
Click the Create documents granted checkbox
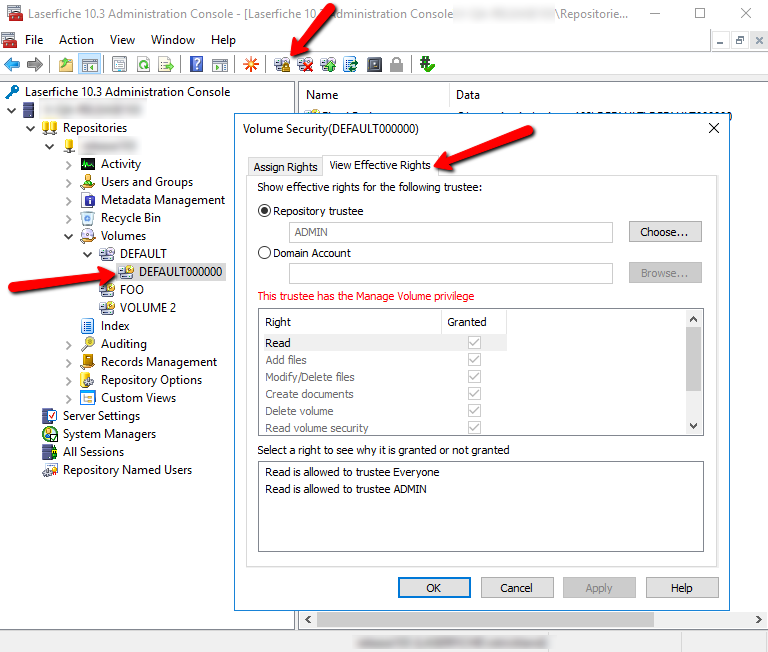(x=474, y=393)
